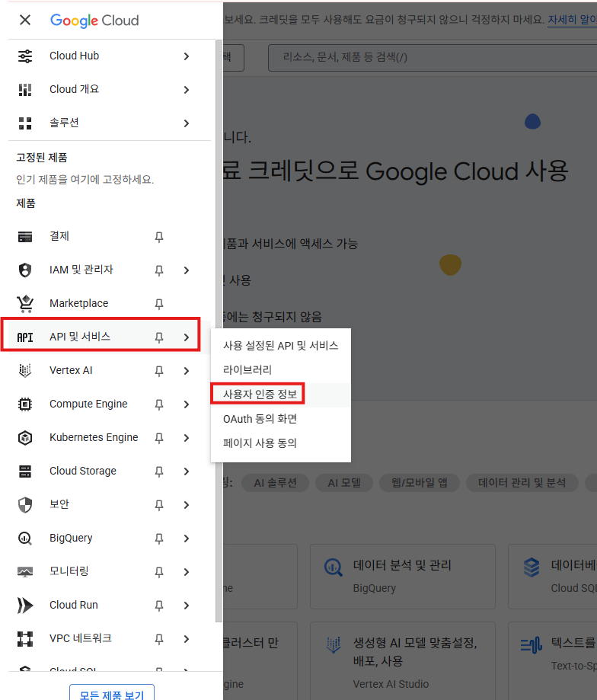The height and width of the screenshot is (700, 597).
Task: Click the BigQuery magnifier icon in sidebar
Action: point(25,539)
